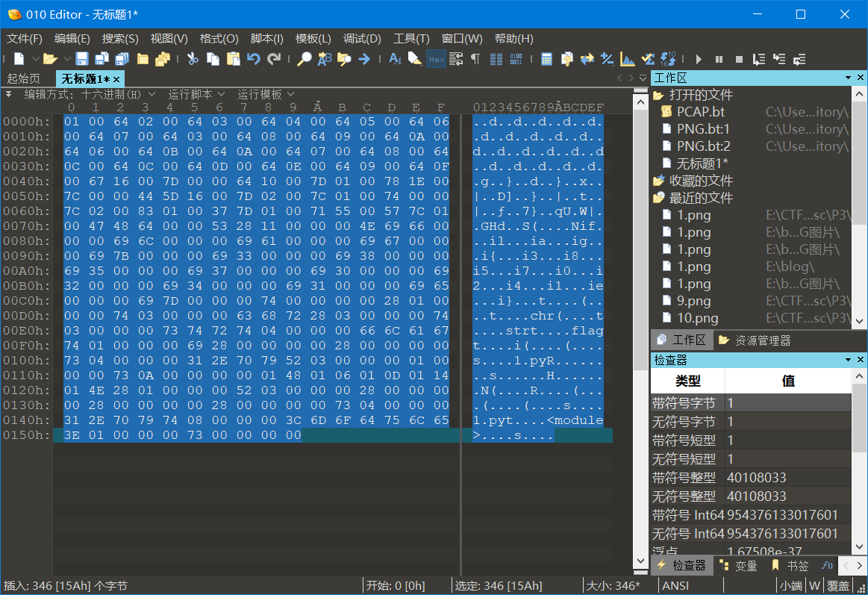The image size is (868, 595).
Task: Show whitespace with the pilcrow icon
Action: (475, 59)
